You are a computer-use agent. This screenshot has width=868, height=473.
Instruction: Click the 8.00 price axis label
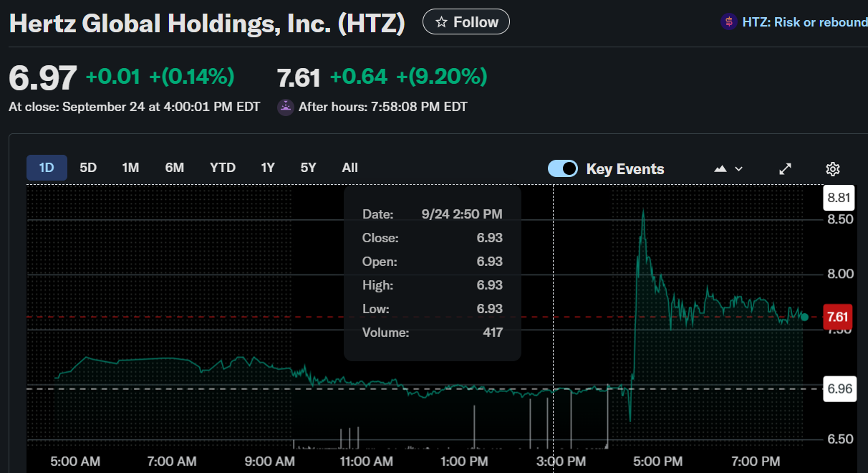pyautogui.click(x=840, y=274)
